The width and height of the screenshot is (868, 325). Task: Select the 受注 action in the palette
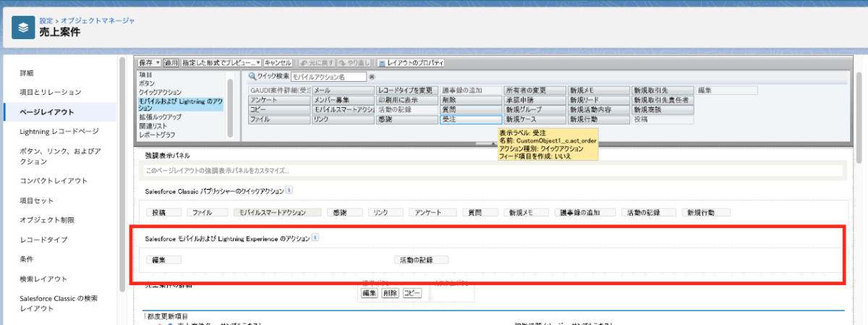click(x=470, y=119)
